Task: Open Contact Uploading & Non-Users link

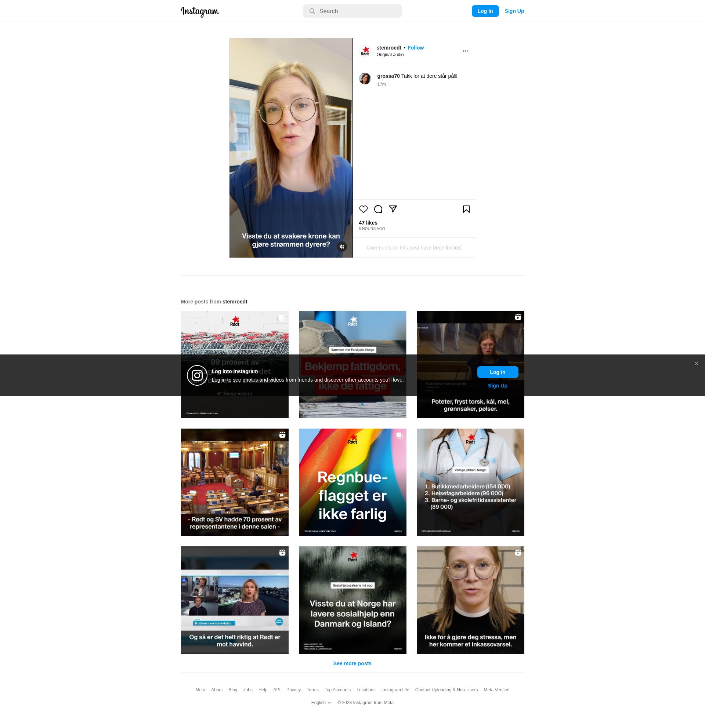Action: coord(446,690)
